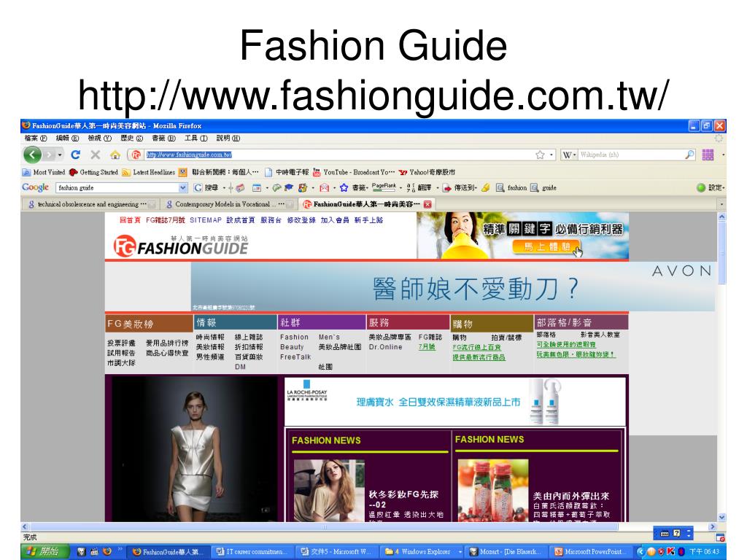Click the Google toolbar search text field

click(117, 187)
